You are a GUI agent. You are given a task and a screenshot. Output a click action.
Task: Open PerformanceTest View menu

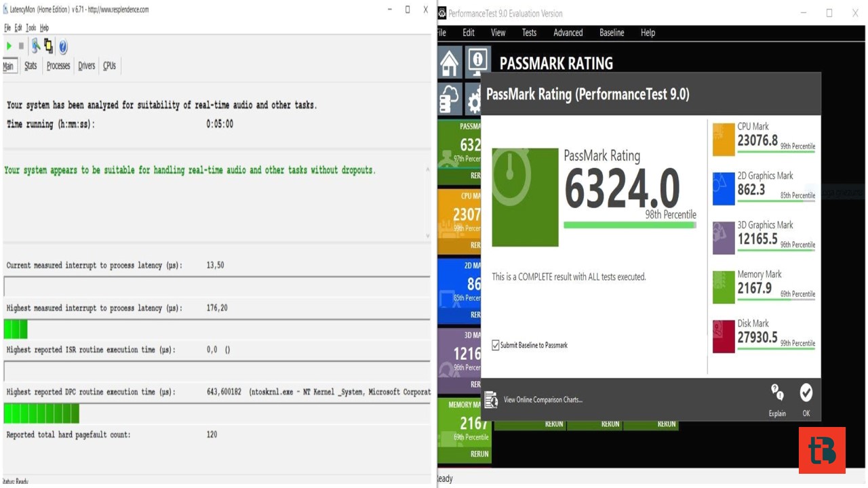click(498, 33)
